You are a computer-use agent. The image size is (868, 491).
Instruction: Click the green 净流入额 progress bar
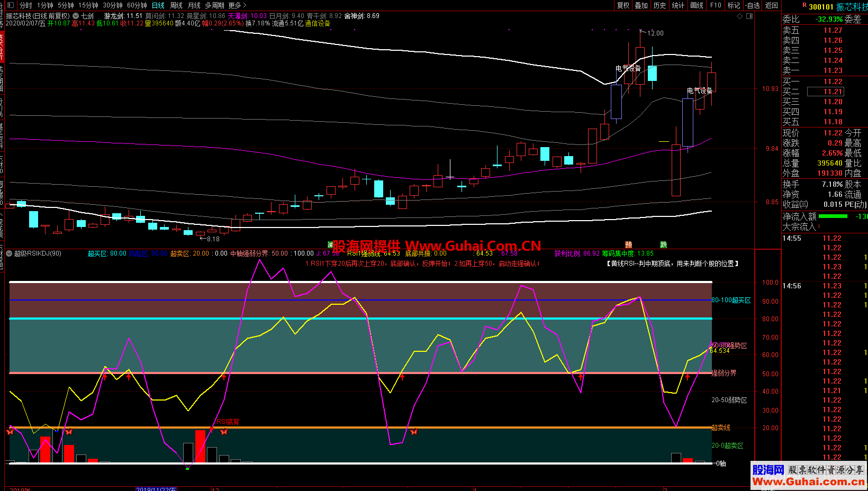pos(833,216)
